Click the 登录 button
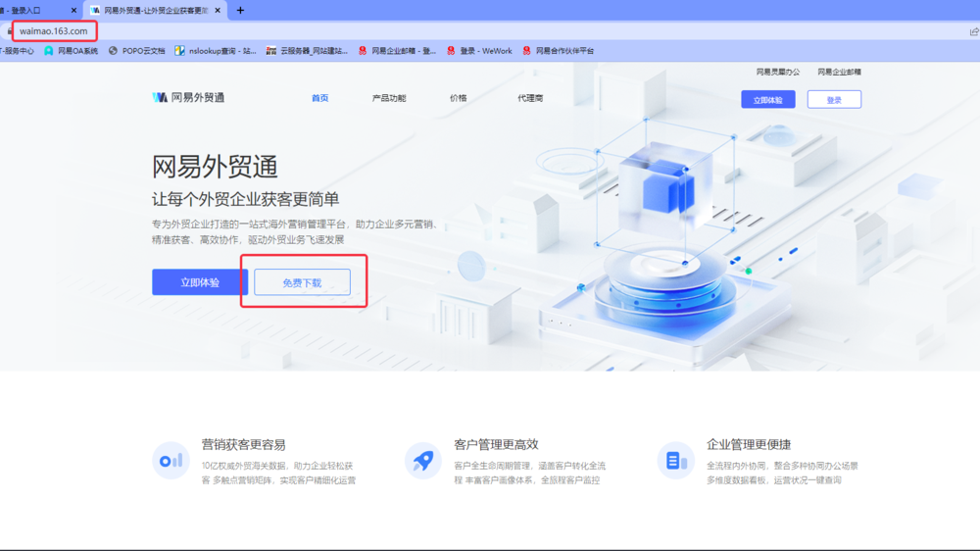Viewport: 980px width, 551px height. (x=834, y=99)
